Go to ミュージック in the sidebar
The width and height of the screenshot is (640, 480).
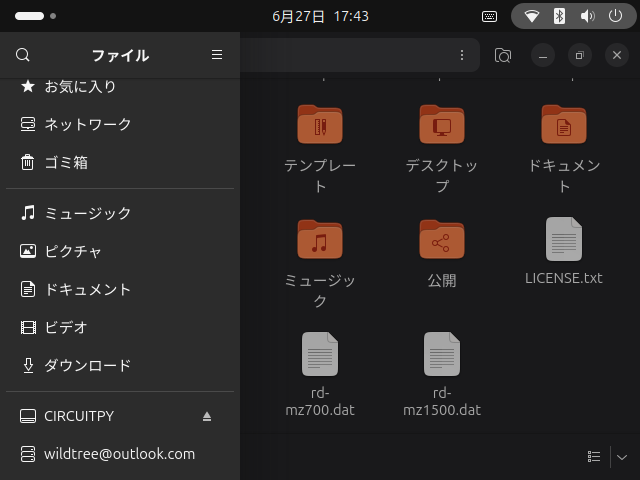tap(120, 213)
